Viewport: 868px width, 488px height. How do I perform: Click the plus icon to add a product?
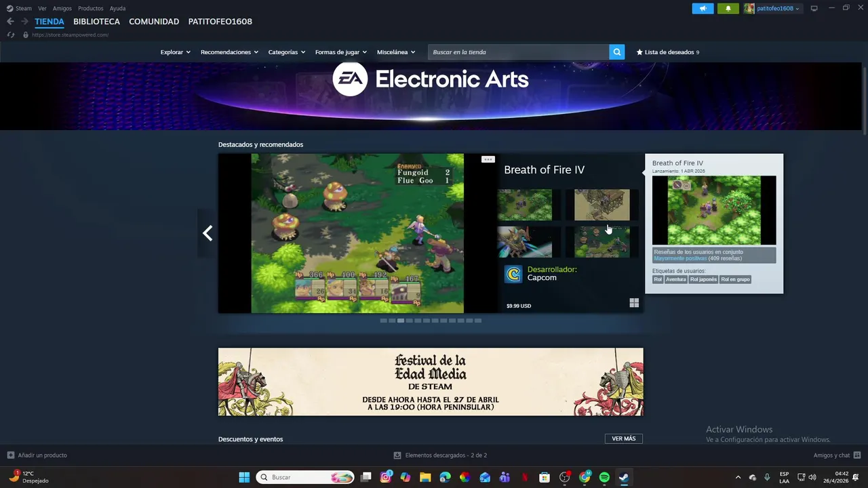11,455
